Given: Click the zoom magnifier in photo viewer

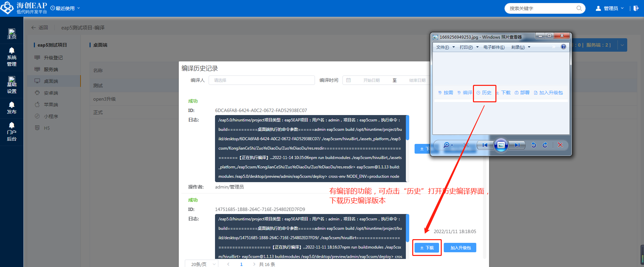Looking at the screenshot, I should coord(446,145).
